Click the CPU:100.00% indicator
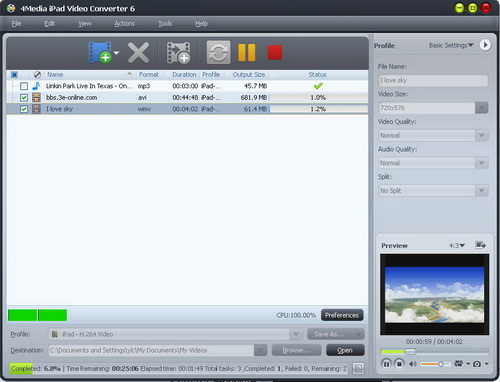500x382 pixels. pos(296,315)
